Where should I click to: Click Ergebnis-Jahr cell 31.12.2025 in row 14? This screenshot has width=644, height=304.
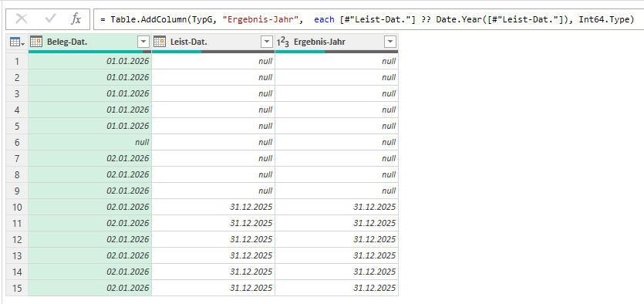click(336, 272)
